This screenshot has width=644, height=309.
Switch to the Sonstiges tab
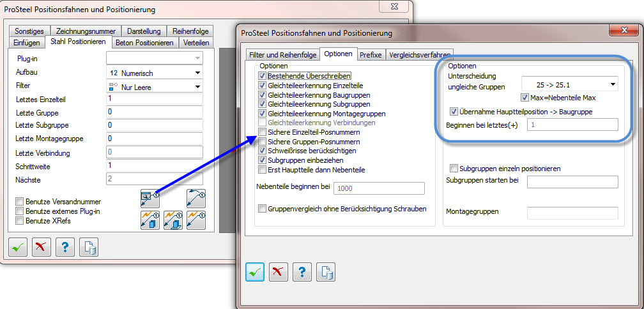tap(29, 31)
